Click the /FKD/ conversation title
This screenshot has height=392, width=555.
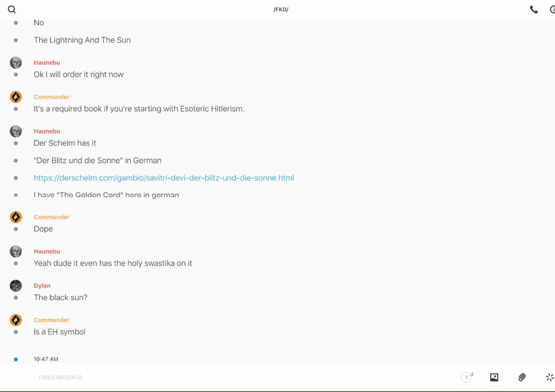(281, 10)
